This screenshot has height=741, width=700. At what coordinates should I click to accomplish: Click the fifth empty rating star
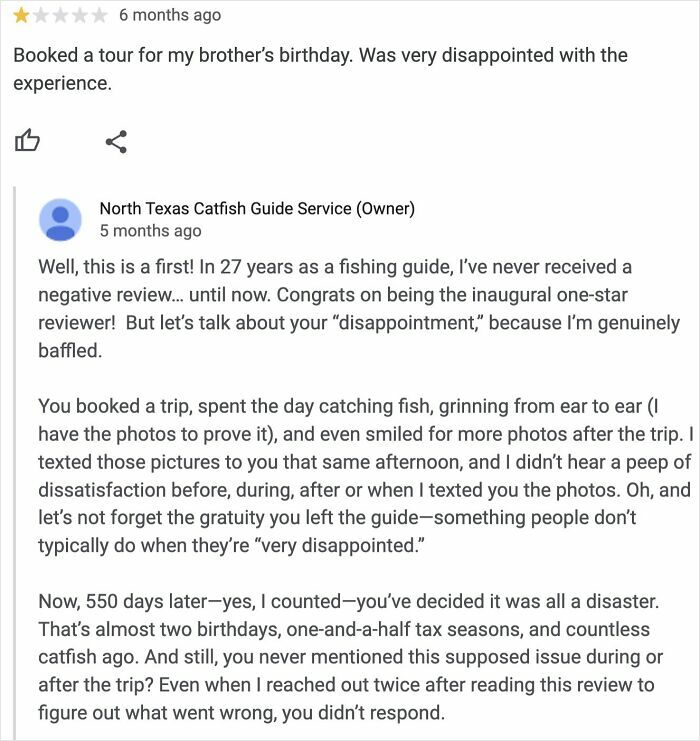[x=98, y=15]
